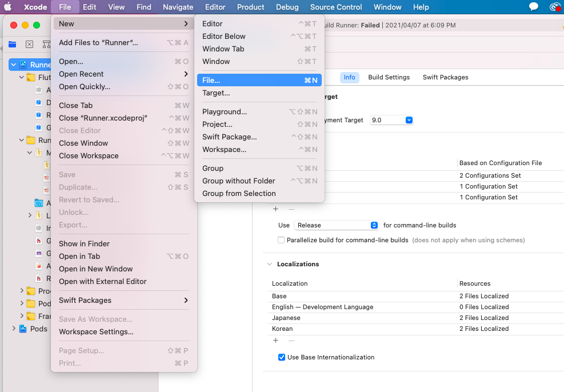This screenshot has height=392, width=564.
Task: Expand the Open Recent submenu
Action: pos(124,74)
